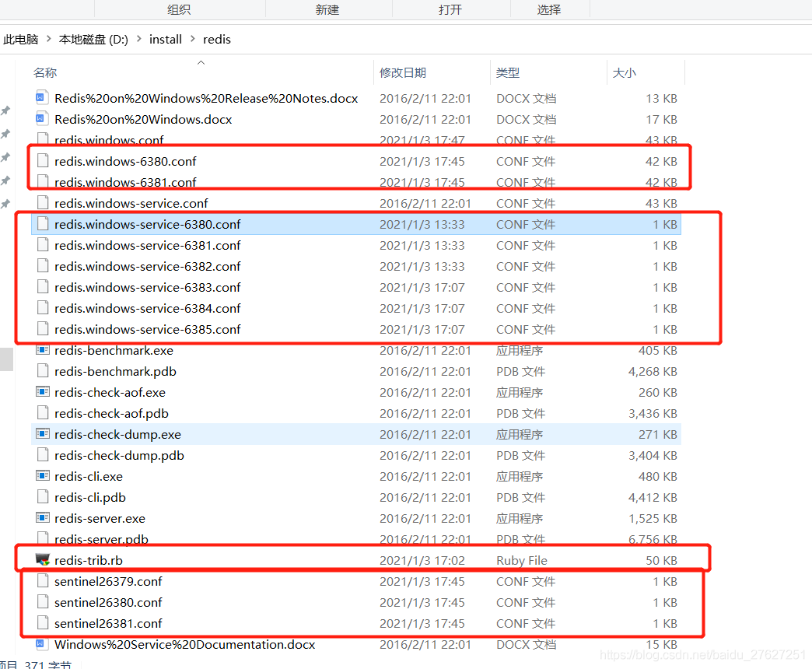
Task: Click the sentinel26380.conf file icon
Action: click(x=43, y=601)
